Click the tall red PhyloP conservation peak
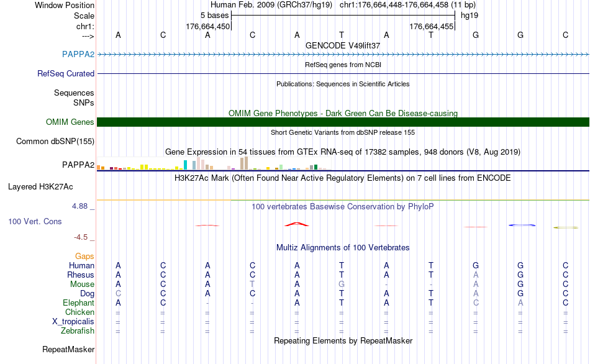Viewport: 590px width, 364px height. [297, 224]
